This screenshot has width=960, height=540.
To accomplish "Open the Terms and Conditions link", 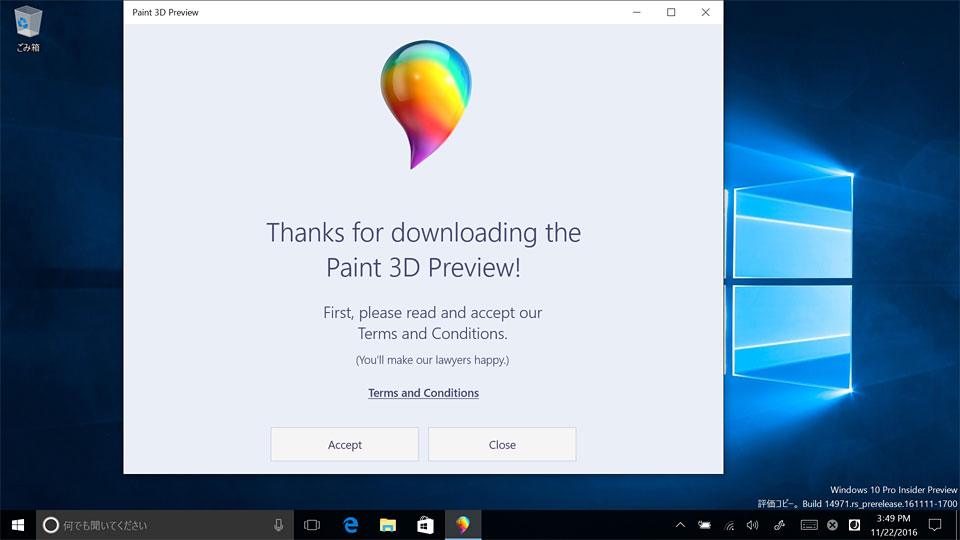I will (x=423, y=393).
